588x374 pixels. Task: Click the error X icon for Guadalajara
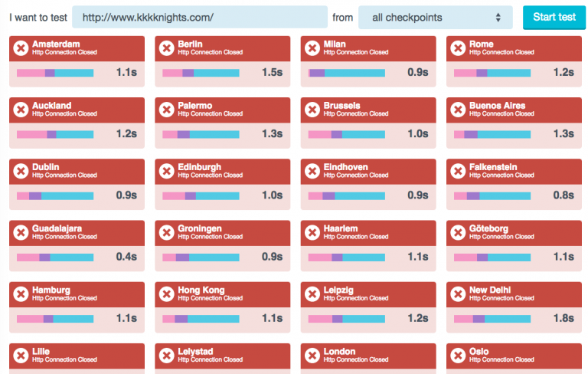point(21,232)
